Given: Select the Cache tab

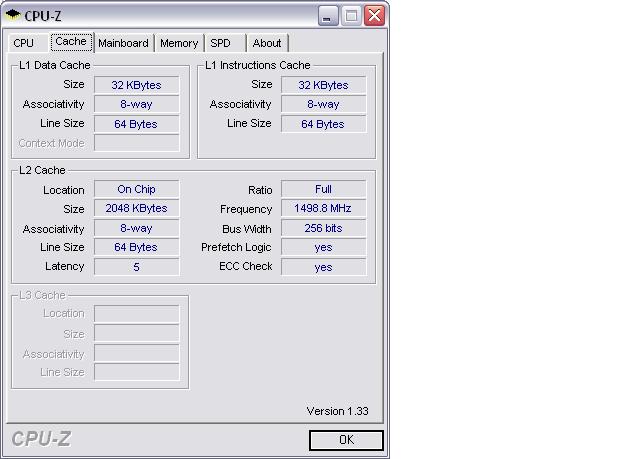Looking at the screenshot, I should coord(71,42).
